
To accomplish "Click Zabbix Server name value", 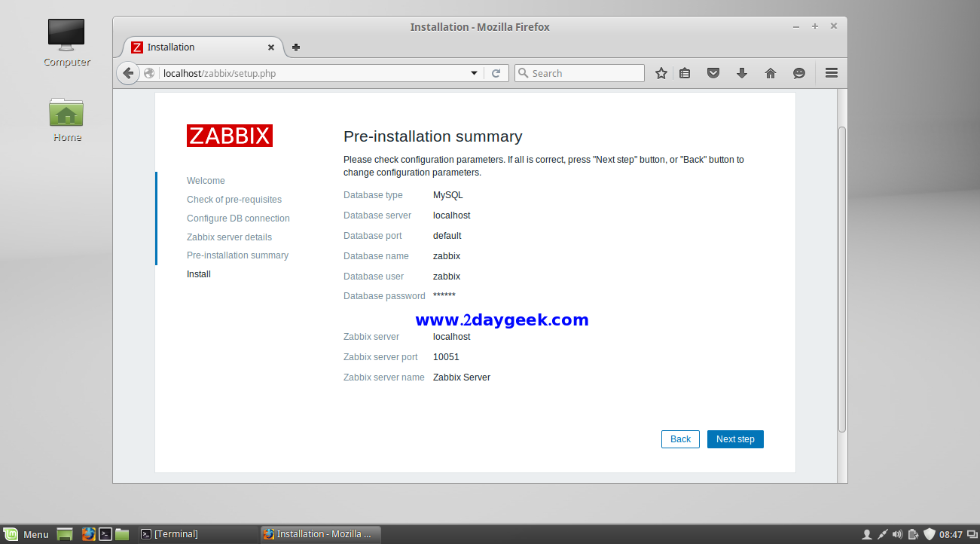I will point(462,377).
